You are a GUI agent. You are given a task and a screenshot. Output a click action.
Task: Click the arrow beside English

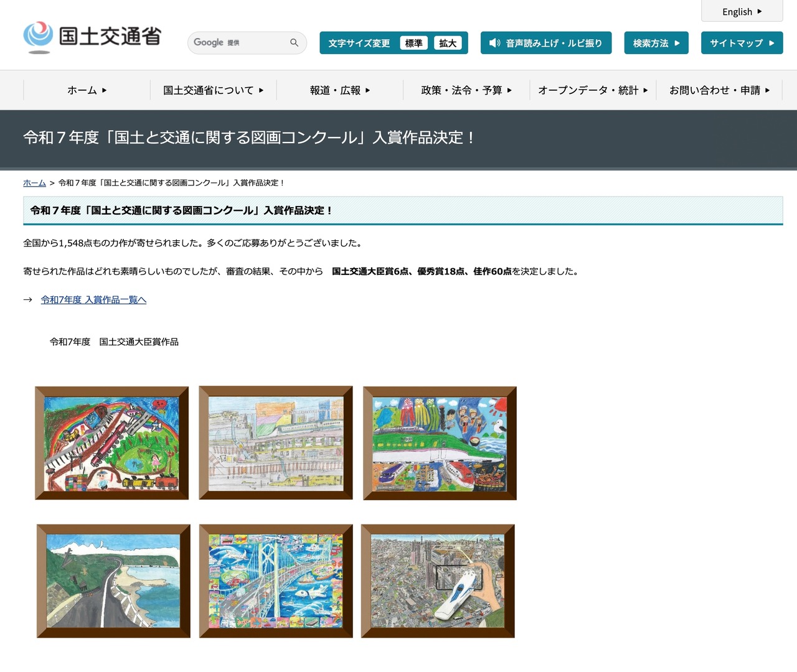pyautogui.click(x=759, y=11)
